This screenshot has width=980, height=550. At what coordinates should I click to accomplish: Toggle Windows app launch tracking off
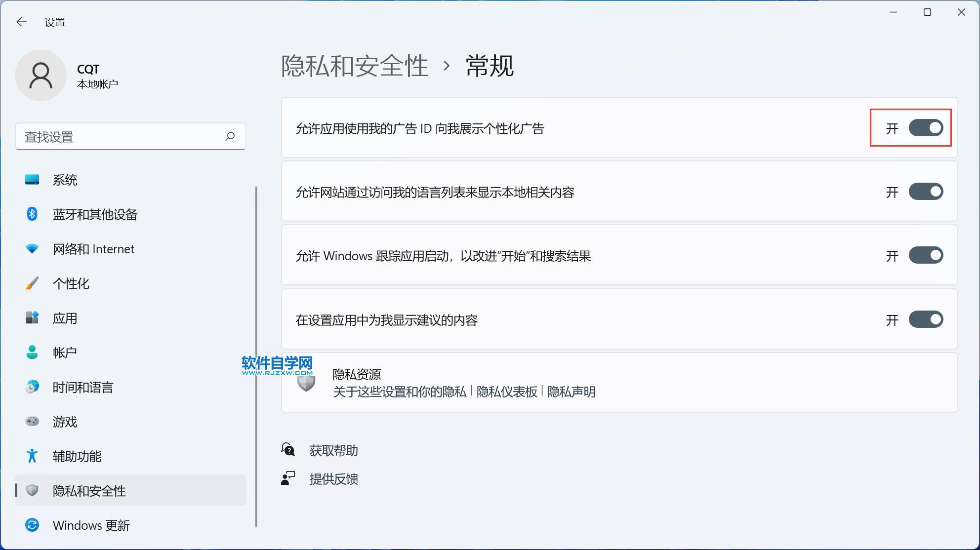[926, 255]
